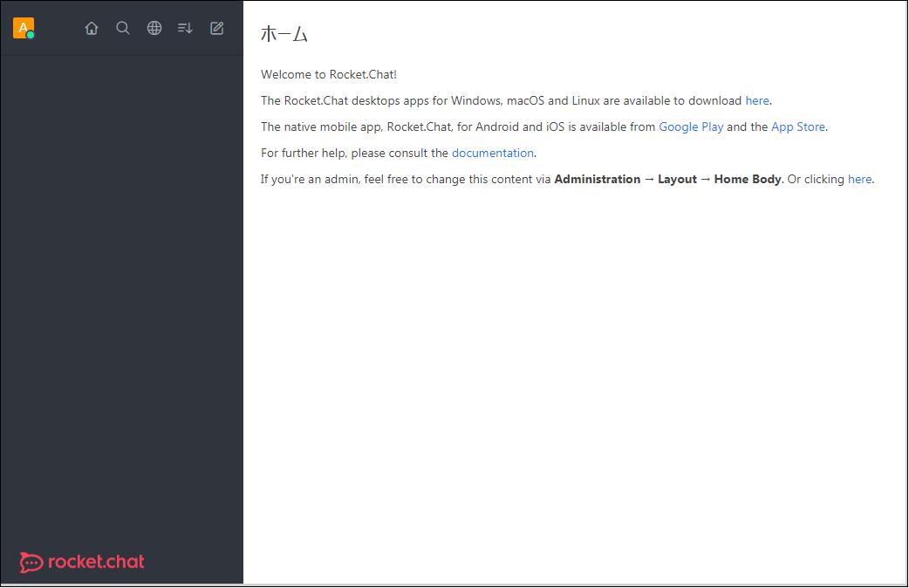The width and height of the screenshot is (909, 588).
Task: Create new channel with pencil icon
Action: pyautogui.click(x=217, y=28)
